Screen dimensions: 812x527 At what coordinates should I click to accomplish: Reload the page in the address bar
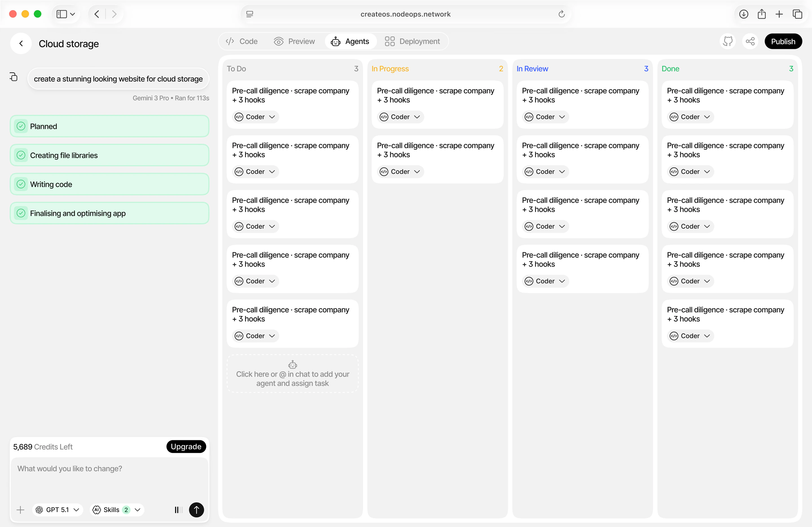[561, 14]
